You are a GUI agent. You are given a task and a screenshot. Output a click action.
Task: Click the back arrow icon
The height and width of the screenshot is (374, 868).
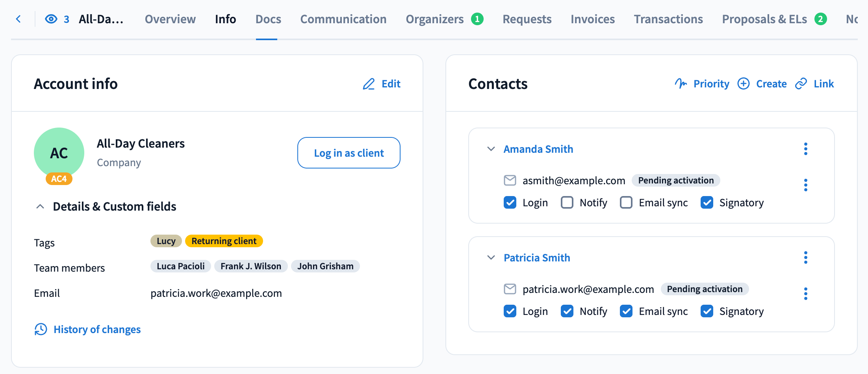(19, 19)
